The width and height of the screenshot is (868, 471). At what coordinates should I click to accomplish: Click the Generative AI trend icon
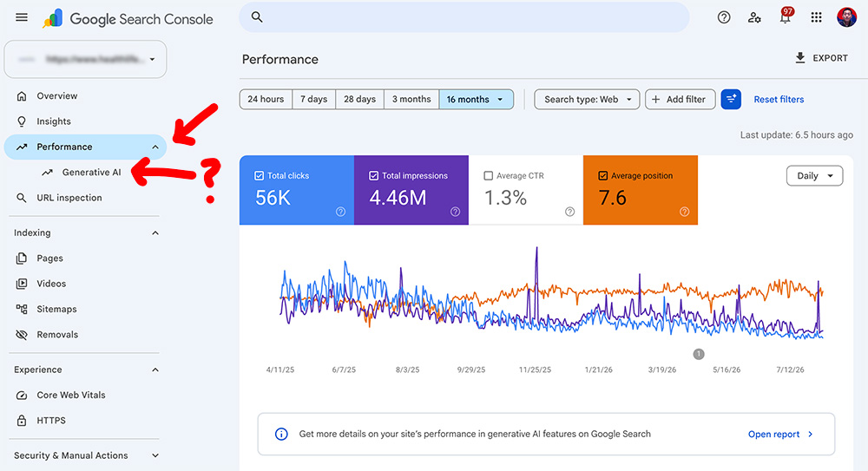47,172
